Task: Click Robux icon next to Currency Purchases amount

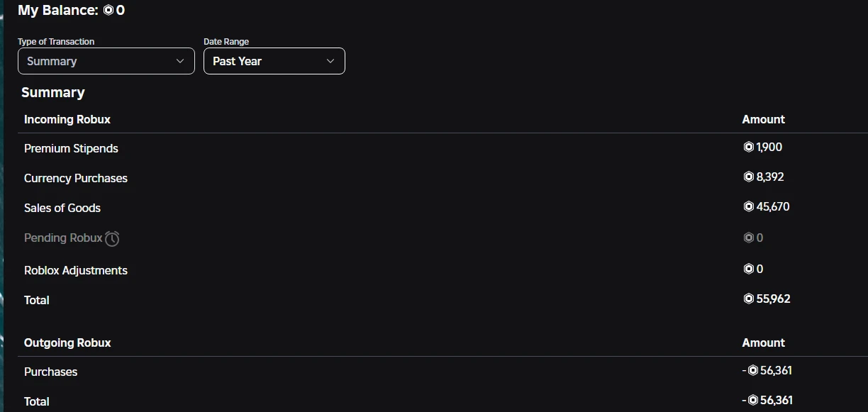Action: (x=748, y=177)
